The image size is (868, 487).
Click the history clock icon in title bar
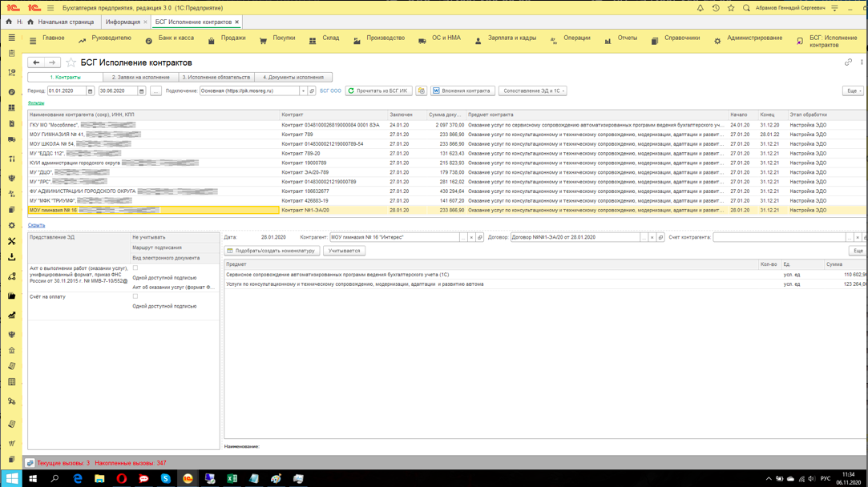(x=716, y=8)
